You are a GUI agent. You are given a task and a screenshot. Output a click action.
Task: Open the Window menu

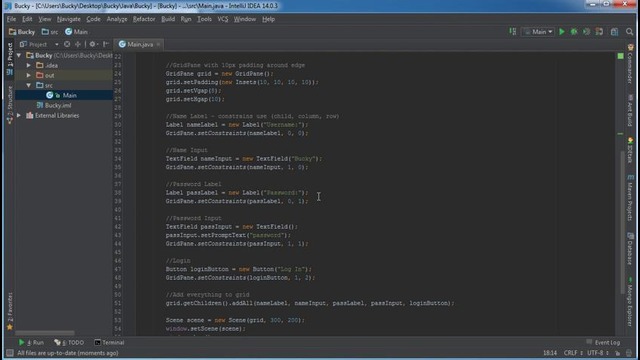[x=244, y=19]
